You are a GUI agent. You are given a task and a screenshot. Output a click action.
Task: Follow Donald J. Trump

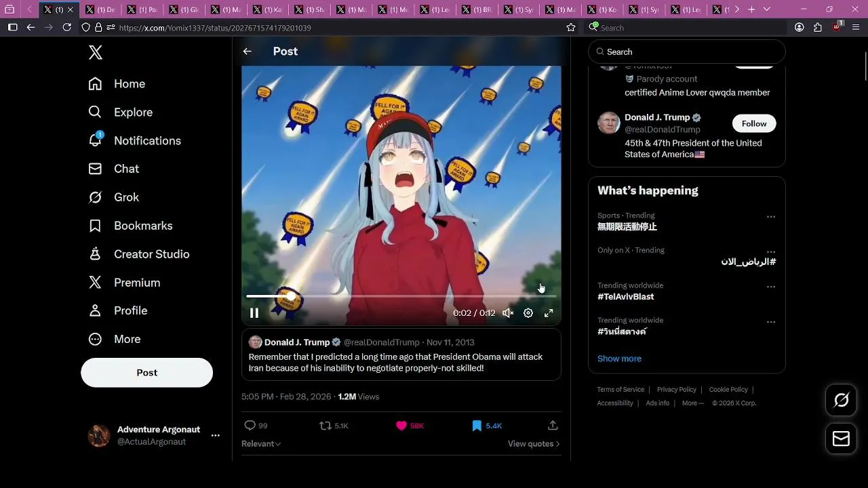pyautogui.click(x=754, y=123)
